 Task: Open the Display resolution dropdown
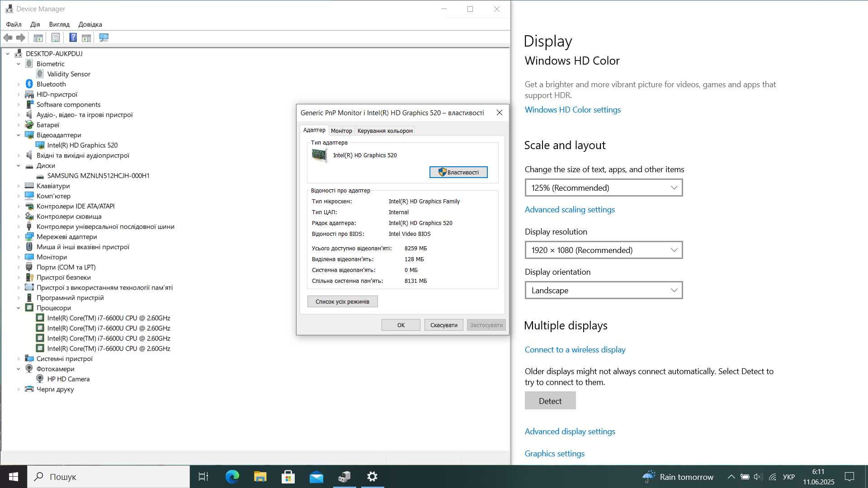point(604,250)
